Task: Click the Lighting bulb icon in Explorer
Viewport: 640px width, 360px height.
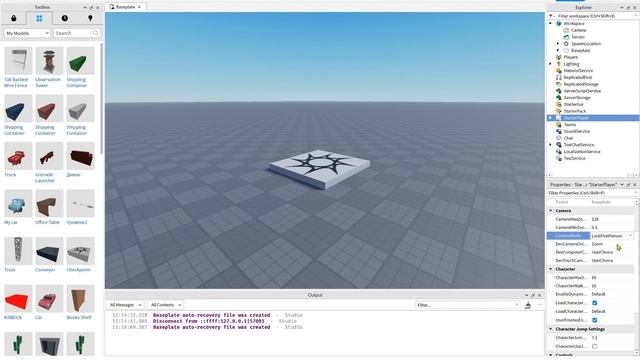Action: tap(559, 64)
